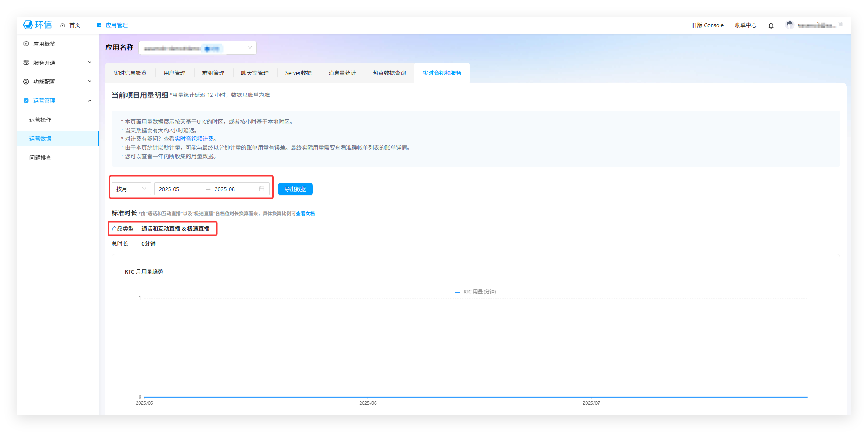Click the 应用管理 grid icon

[99, 25]
